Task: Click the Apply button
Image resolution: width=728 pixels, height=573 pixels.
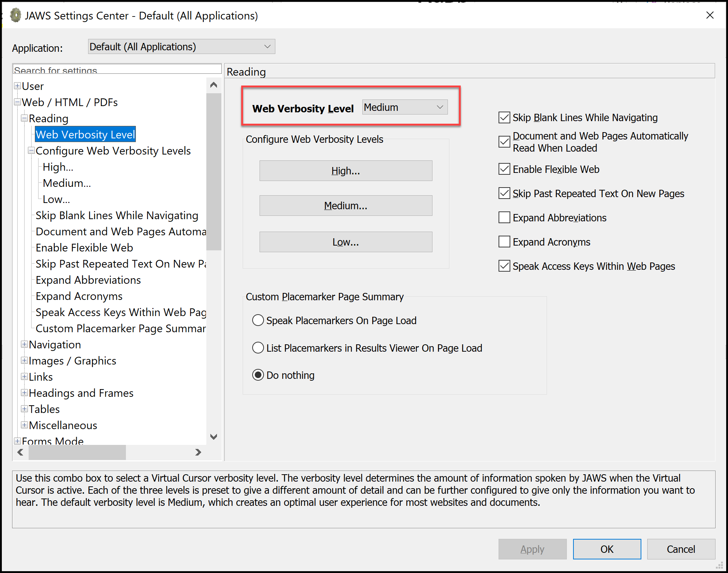Action: [x=533, y=549]
